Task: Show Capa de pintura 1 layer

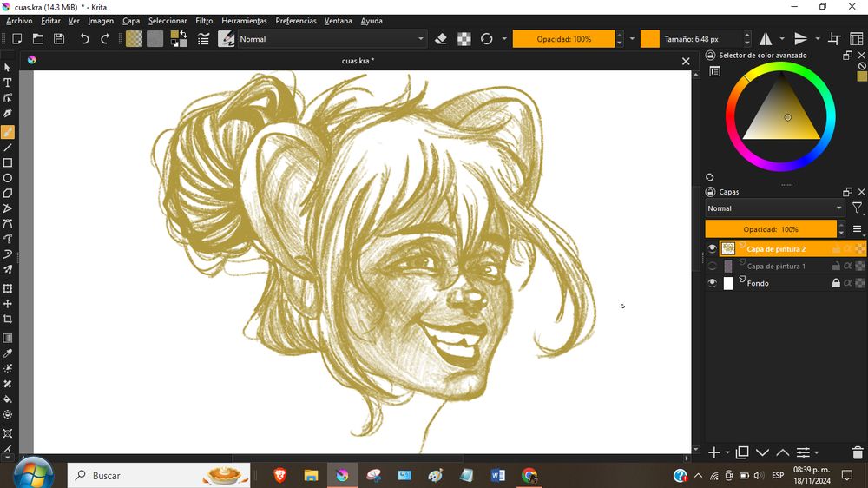Action: pos(712,267)
